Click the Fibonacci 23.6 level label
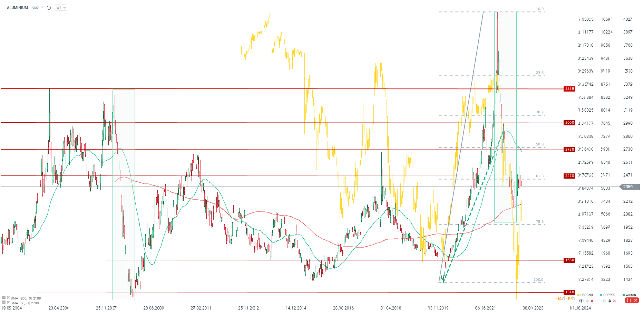The height and width of the screenshot is (314, 644). (x=540, y=73)
